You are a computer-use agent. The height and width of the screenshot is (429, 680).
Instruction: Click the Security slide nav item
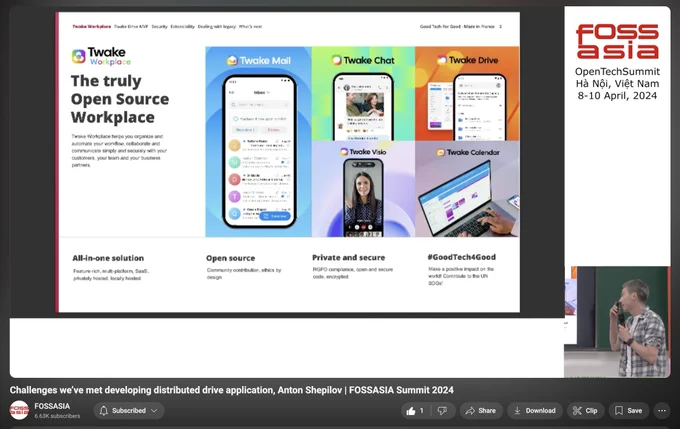(x=159, y=26)
